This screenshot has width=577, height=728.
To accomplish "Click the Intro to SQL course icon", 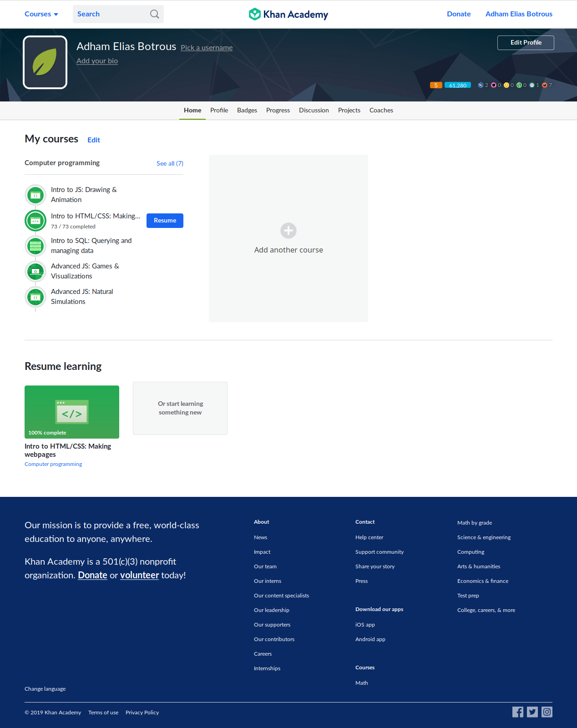I will pos(35,246).
